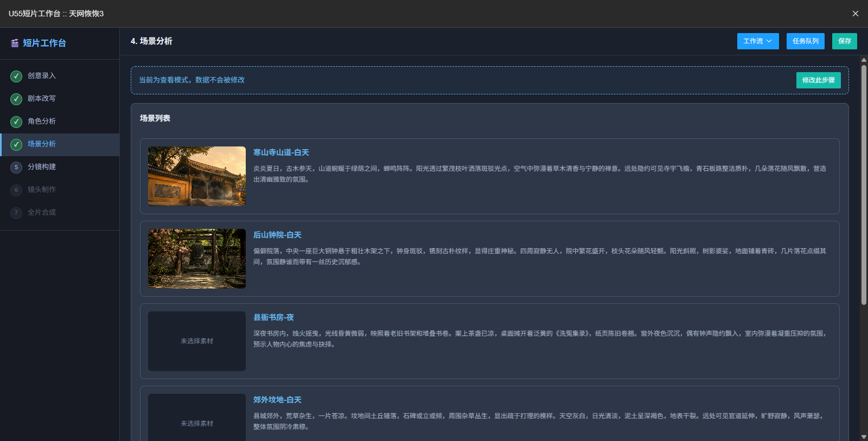Click the vertical scrollbar thumb
This screenshot has height=441, width=868.
(864, 184)
